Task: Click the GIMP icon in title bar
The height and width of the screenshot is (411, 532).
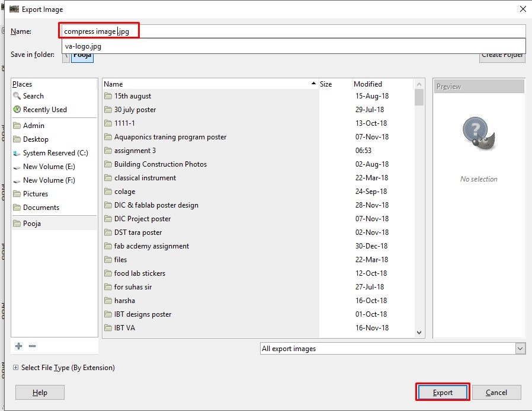Action: pyautogui.click(x=14, y=9)
